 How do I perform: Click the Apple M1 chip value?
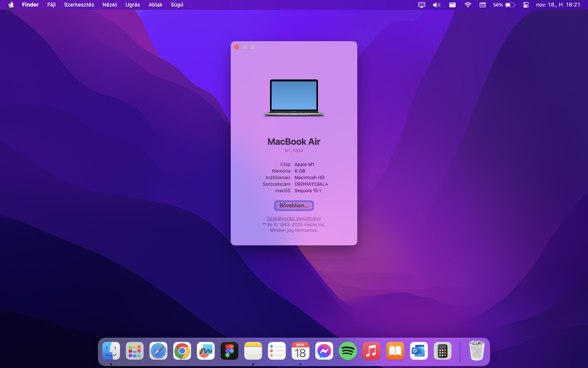pyautogui.click(x=304, y=164)
